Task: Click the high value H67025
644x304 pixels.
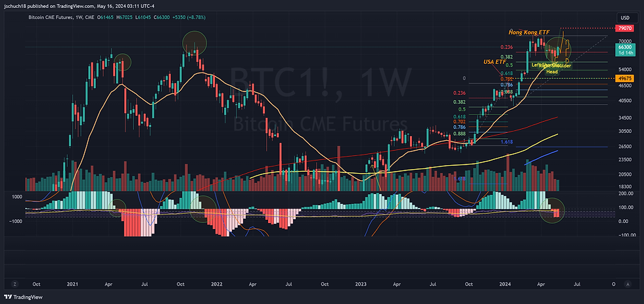Action: click(124, 17)
